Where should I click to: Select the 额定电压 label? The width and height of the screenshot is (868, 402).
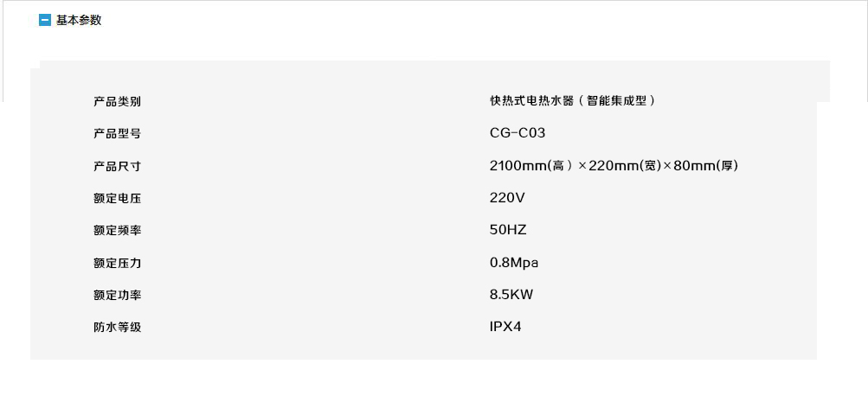[117, 198]
